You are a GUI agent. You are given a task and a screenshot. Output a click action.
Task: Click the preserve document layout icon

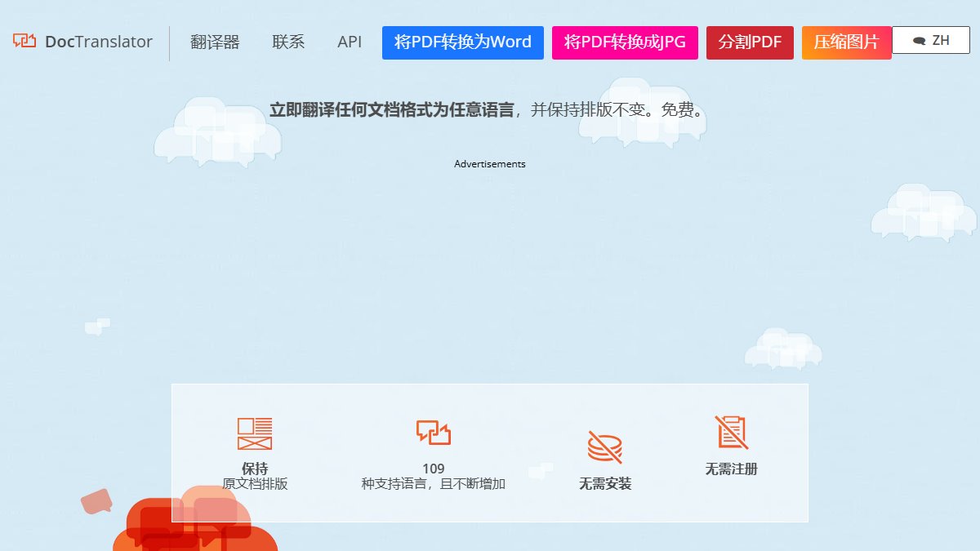(x=255, y=433)
